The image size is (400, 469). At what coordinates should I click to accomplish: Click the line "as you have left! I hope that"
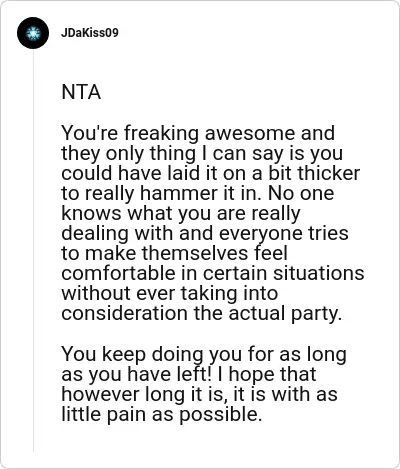(x=189, y=374)
